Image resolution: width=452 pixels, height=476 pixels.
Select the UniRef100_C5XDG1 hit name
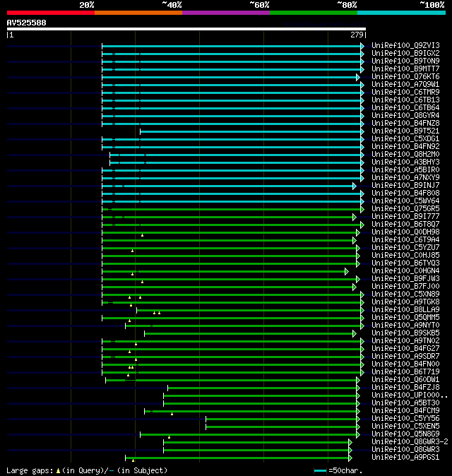tap(405, 138)
